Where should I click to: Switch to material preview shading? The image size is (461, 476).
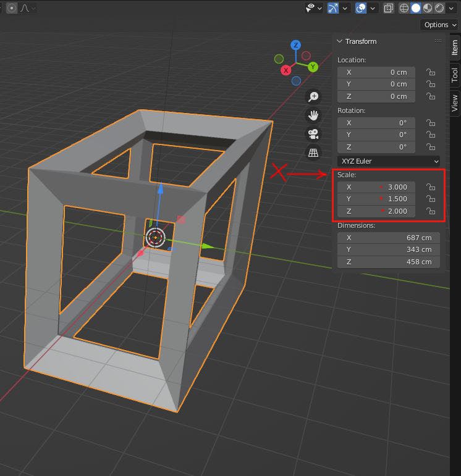pos(428,8)
